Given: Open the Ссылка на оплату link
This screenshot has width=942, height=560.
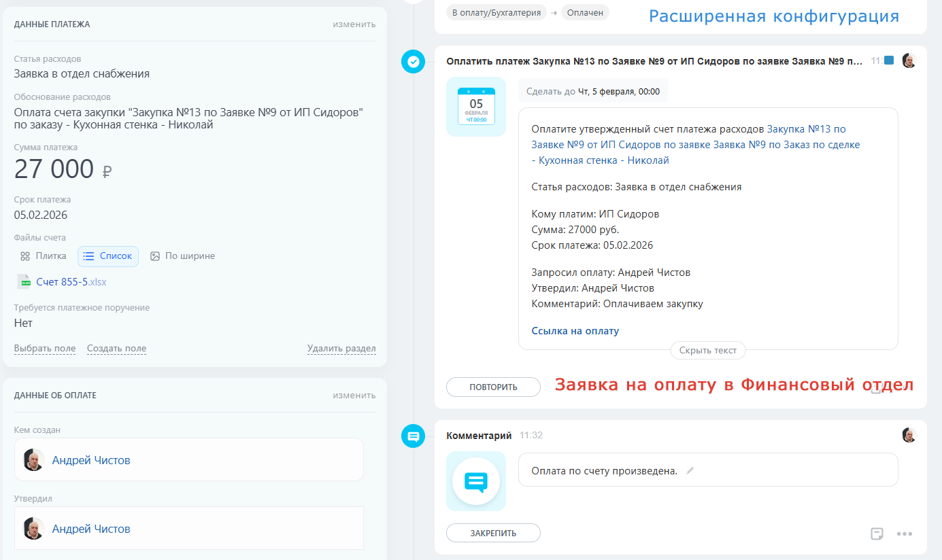Looking at the screenshot, I should click(575, 331).
